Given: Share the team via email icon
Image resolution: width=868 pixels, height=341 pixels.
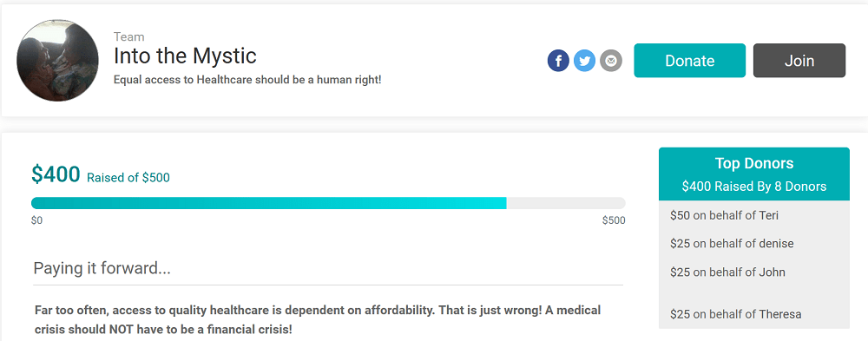Looking at the screenshot, I should click(x=610, y=61).
